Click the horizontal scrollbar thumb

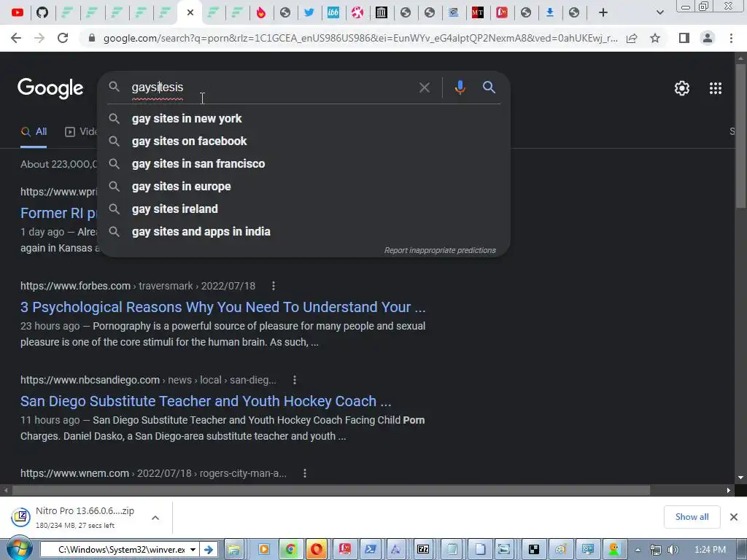click(x=331, y=490)
